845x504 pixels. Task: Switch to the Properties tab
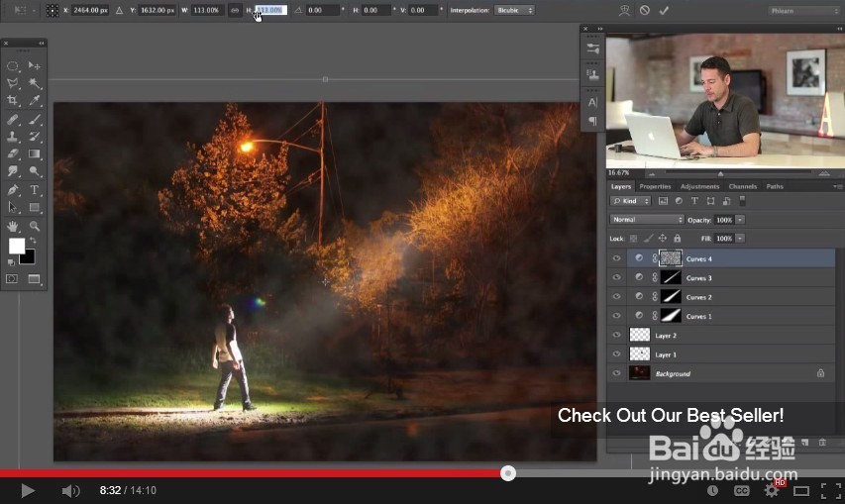tap(655, 186)
